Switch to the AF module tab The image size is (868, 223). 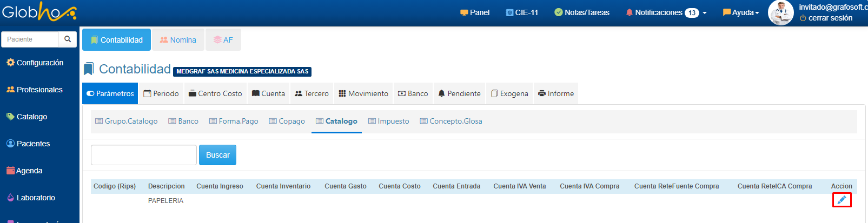click(223, 40)
